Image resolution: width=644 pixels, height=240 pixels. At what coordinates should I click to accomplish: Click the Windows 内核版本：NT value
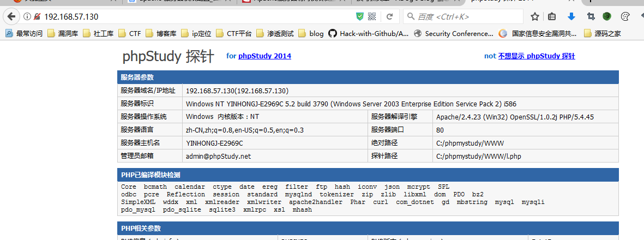222,117
